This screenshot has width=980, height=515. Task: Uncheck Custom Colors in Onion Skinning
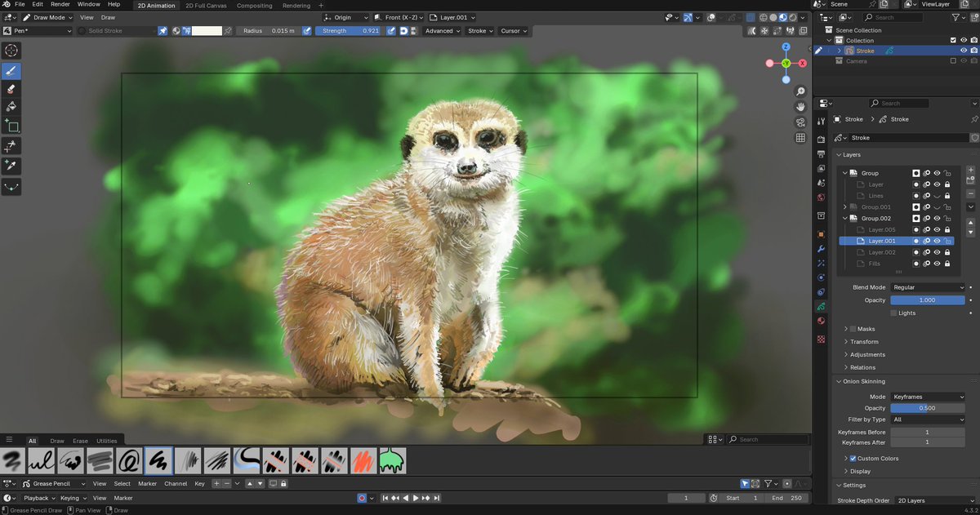click(x=853, y=459)
